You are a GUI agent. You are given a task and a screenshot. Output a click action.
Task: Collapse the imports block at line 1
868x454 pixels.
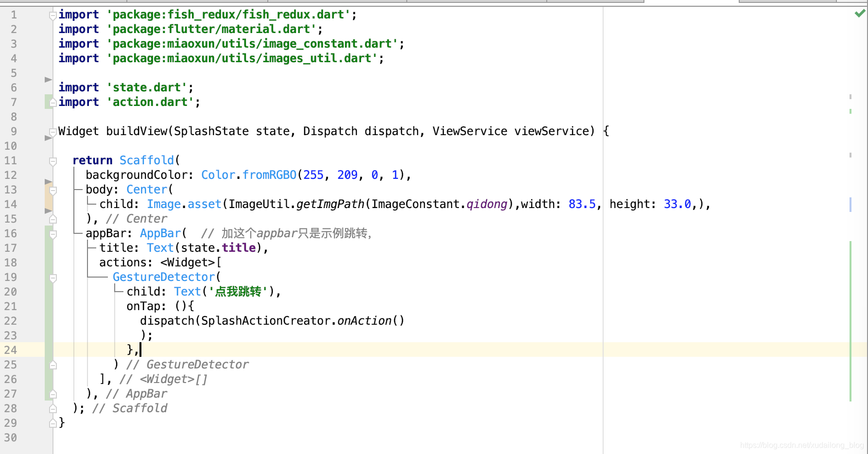click(53, 16)
